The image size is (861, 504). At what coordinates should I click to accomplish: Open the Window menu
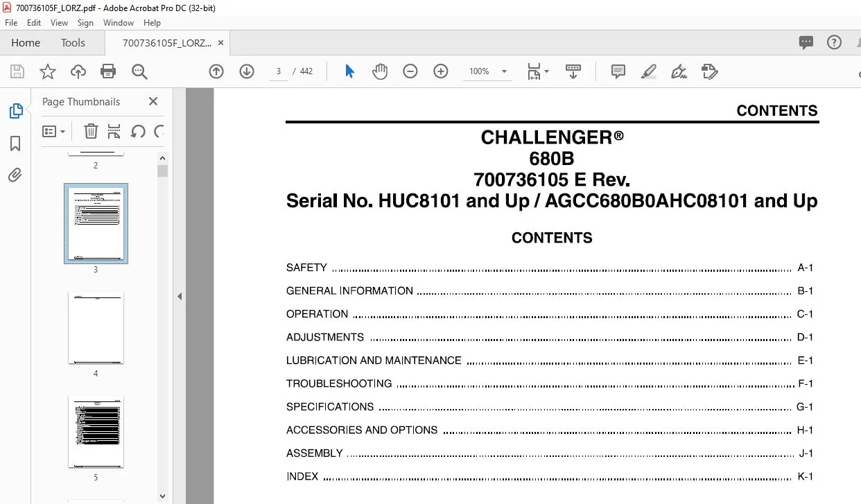pyautogui.click(x=119, y=23)
